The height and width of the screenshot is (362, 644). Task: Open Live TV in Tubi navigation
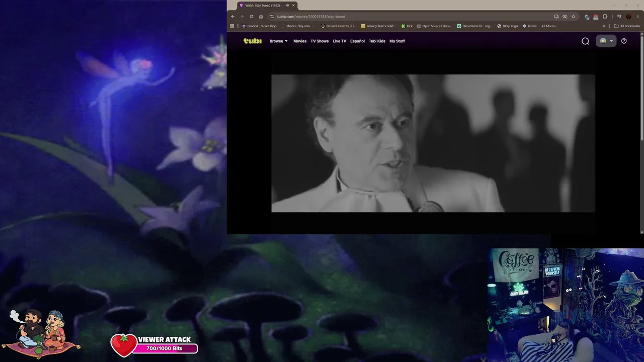tap(340, 41)
